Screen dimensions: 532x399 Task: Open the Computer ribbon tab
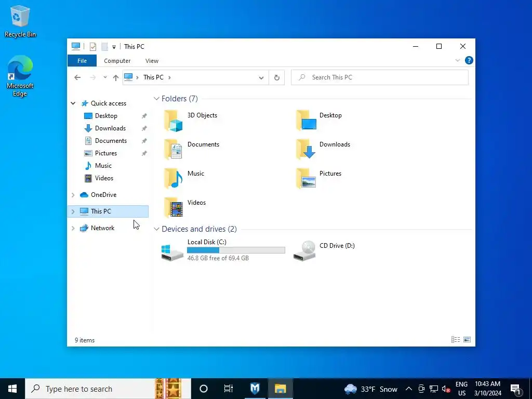click(117, 61)
